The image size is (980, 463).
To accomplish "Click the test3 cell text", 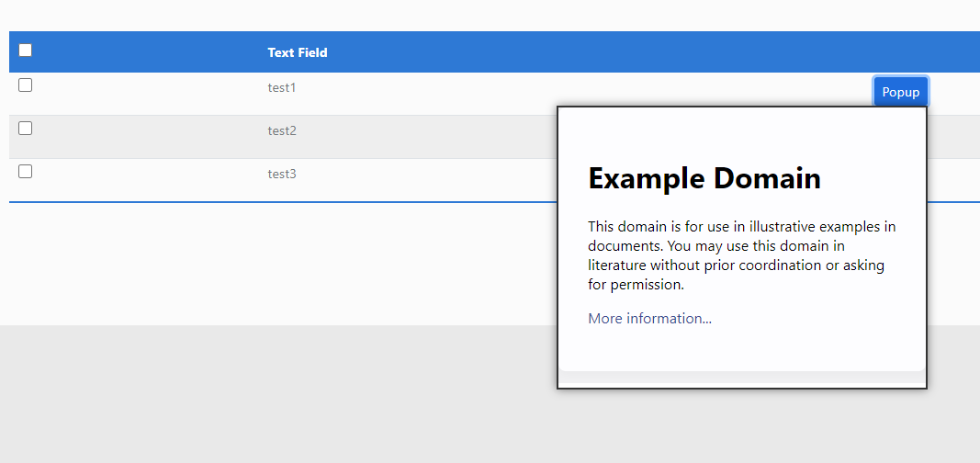I will tap(282, 174).
